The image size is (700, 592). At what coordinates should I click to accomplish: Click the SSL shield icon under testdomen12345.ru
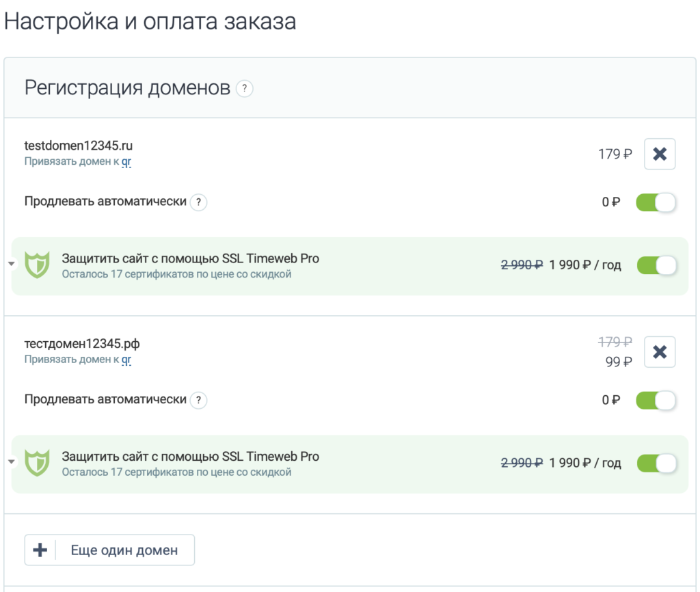[x=37, y=265]
